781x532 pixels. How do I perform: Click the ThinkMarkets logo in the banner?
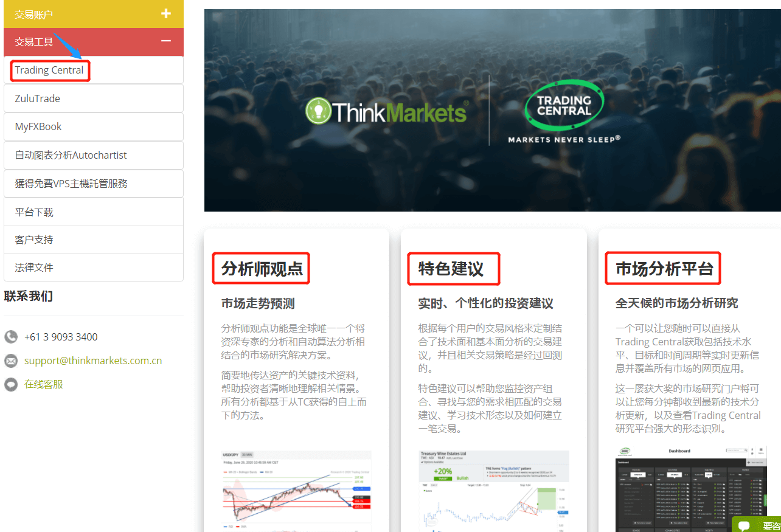click(x=386, y=111)
